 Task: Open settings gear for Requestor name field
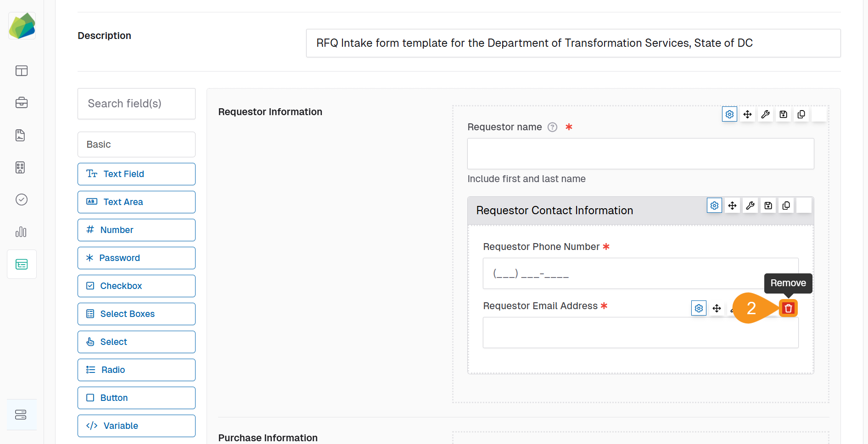tap(729, 114)
